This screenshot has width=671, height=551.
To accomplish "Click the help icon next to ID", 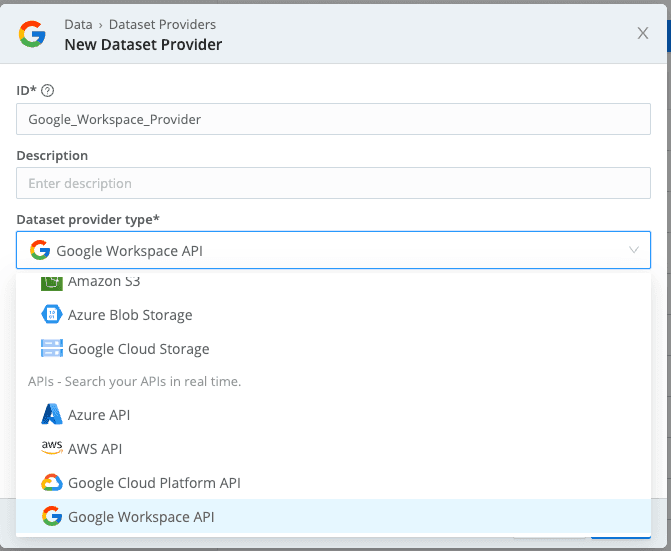I will click(x=47, y=90).
